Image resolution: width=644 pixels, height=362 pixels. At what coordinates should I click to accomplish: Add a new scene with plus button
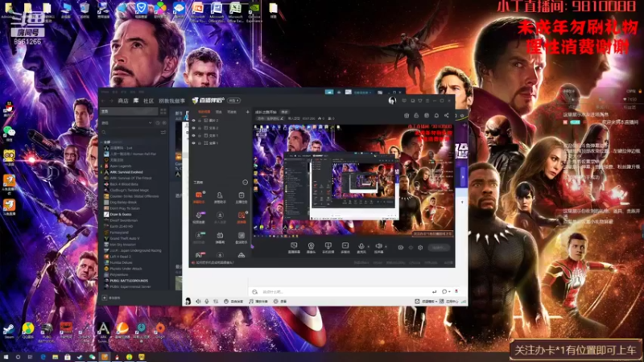[247, 112]
